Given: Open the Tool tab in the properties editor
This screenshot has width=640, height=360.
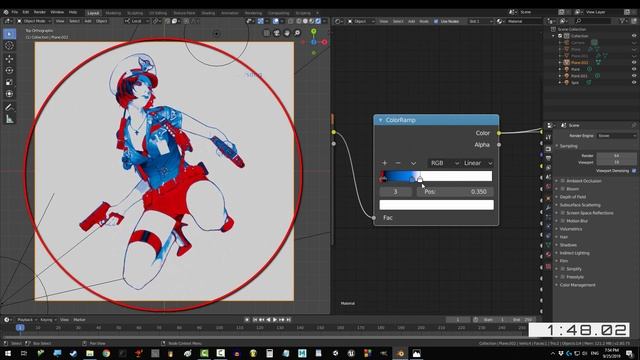Looking at the screenshot, I should tap(548, 138).
